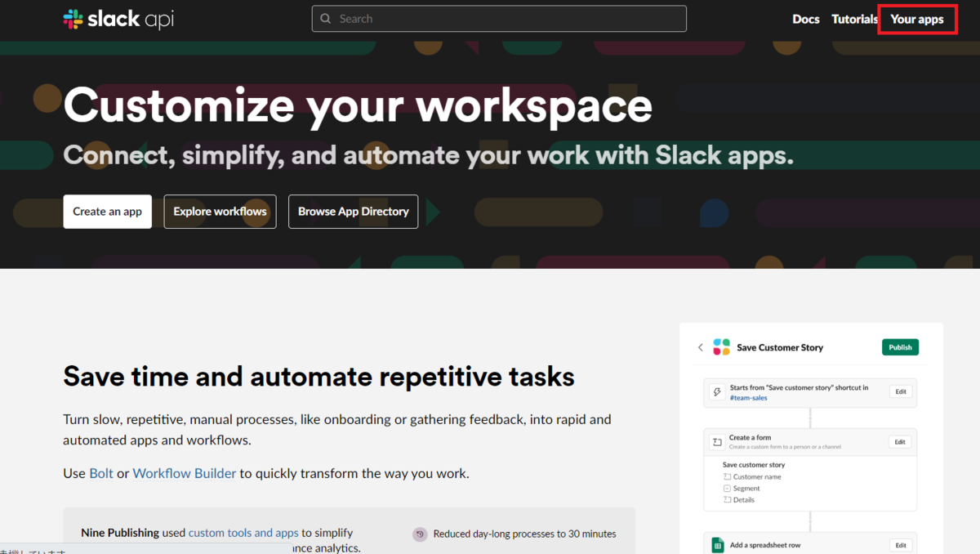The height and width of the screenshot is (554, 980).
Task: Click the Customer name field icon
Action: coord(727,476)
